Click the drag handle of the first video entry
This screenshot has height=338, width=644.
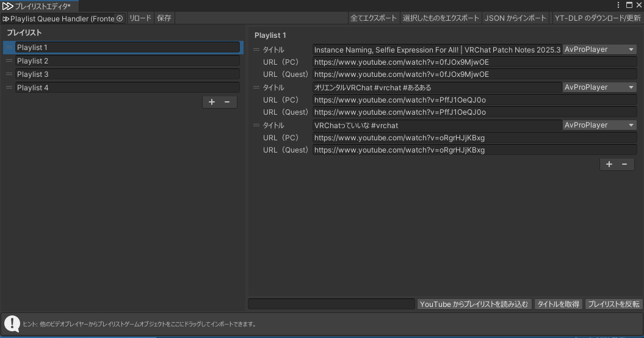click(256, 49)
